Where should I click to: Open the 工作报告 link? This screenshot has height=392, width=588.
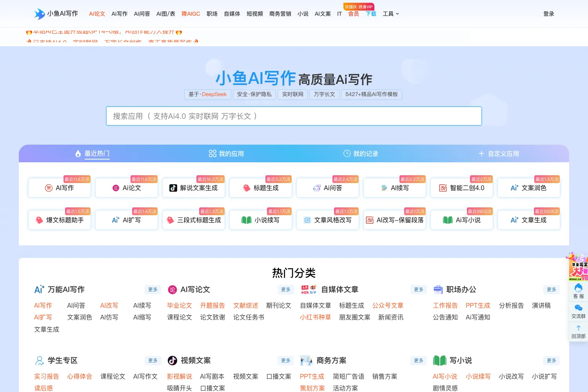(x=445, y=305)
